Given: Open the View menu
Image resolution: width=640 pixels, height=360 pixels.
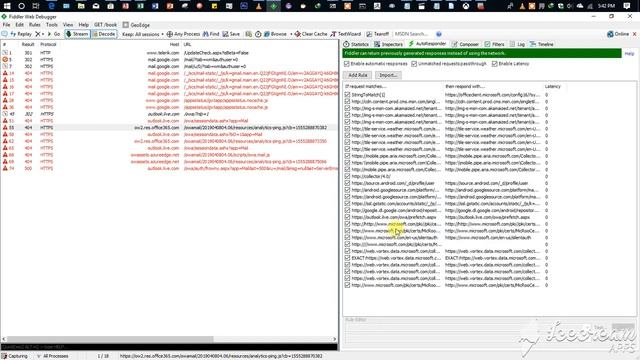Looking at the screenshot, I should [x=68, y=25].
